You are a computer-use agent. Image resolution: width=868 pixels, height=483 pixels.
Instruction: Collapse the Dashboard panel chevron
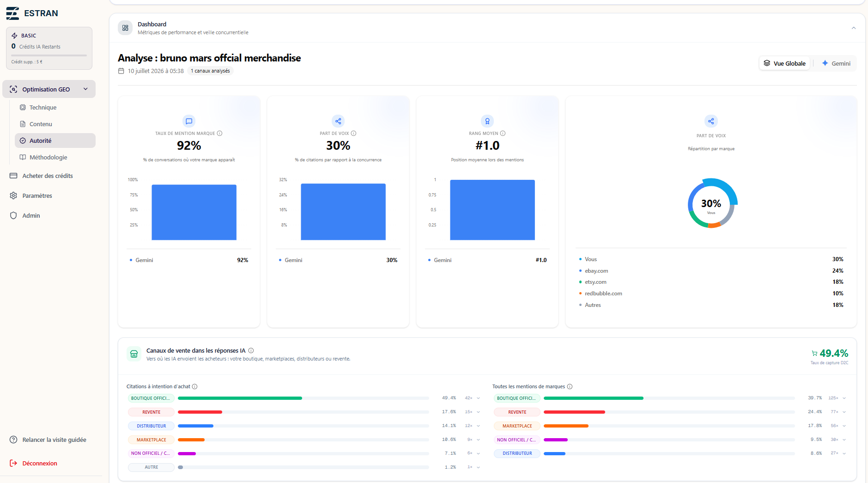854,28
